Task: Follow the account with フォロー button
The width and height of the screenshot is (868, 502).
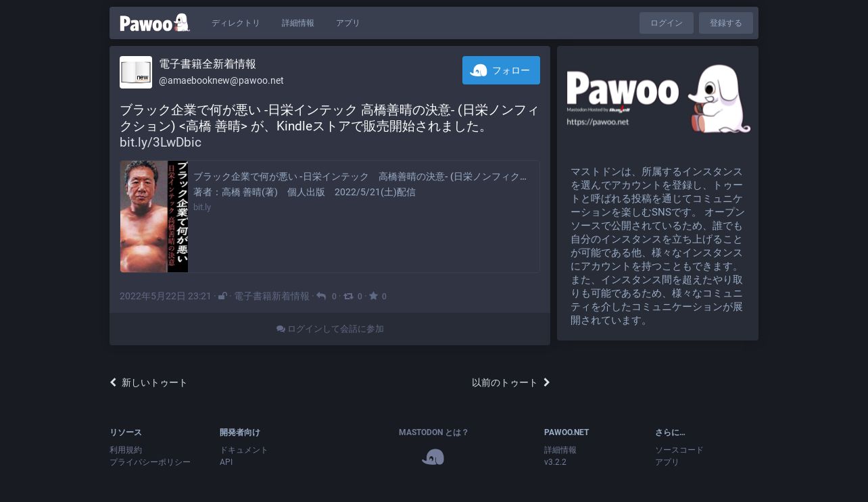Action: pos(501,70)
